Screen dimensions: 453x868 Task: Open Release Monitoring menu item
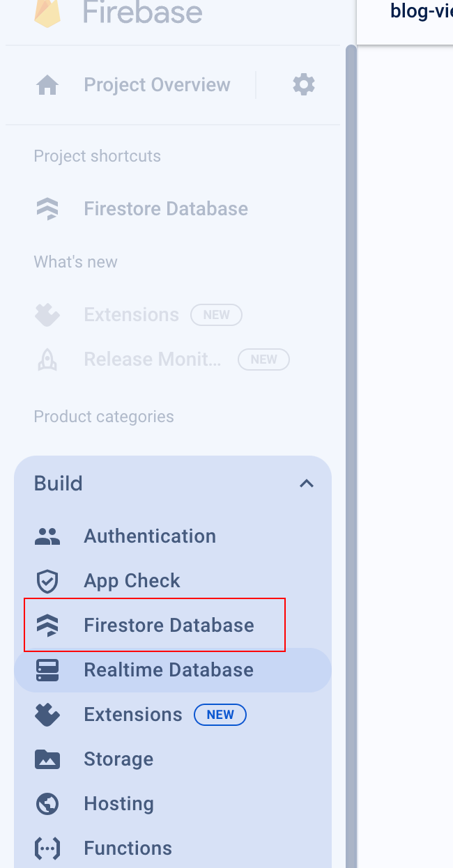153,359
